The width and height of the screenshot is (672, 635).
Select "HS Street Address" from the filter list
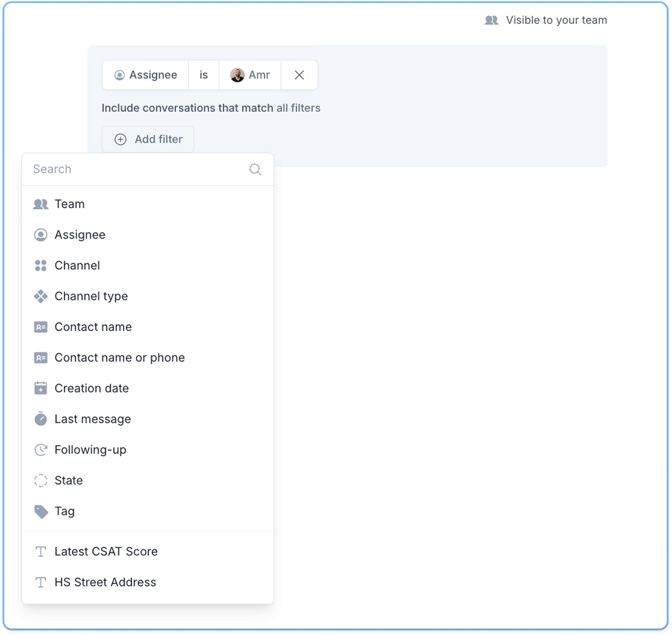coord(105,582)
